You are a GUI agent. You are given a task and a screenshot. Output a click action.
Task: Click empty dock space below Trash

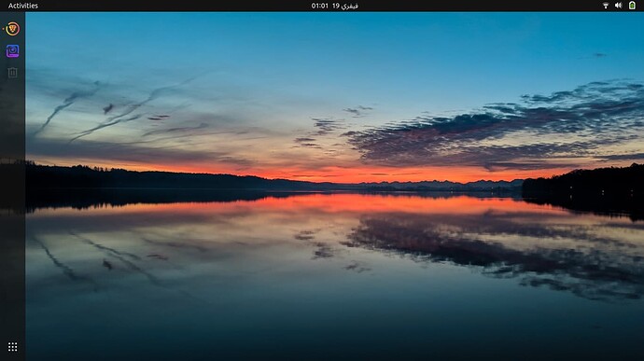[x=13, y=205]
